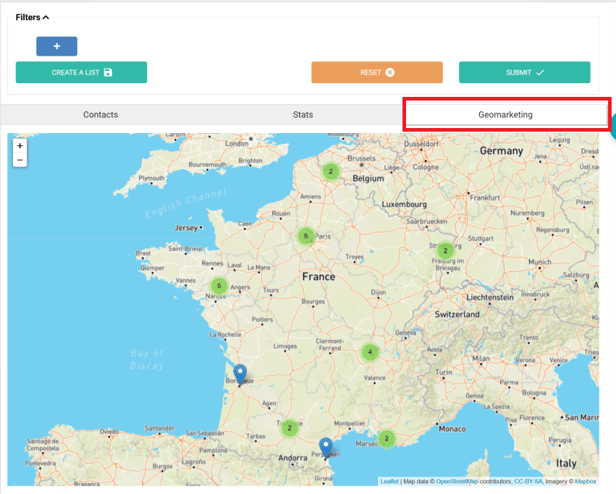
Task: Open the cluster of 2 near Marseille
Action: (x=386, y=438)
